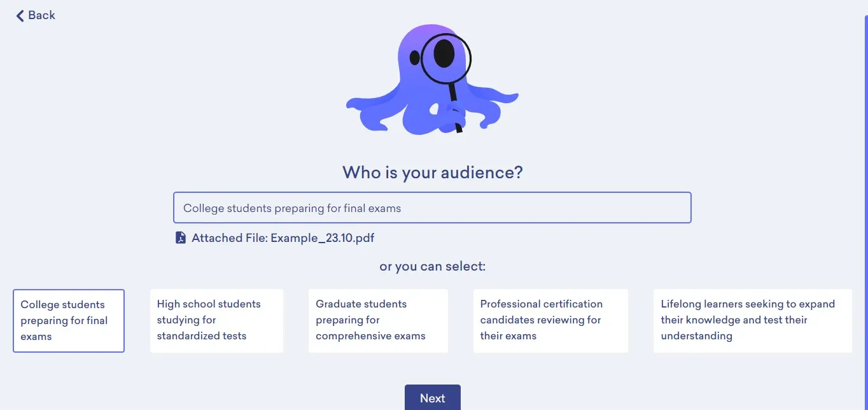Go to next step with Next button
Image resolution: width=868 pixels, height=410 pixels.
coord(433,398)
